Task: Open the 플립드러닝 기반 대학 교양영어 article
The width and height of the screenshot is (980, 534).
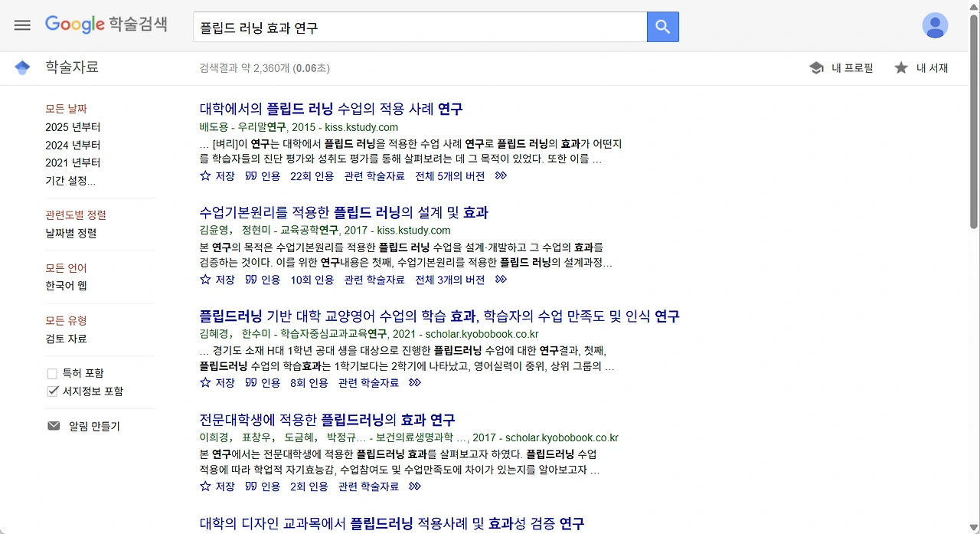Action: tap(439, 316)
